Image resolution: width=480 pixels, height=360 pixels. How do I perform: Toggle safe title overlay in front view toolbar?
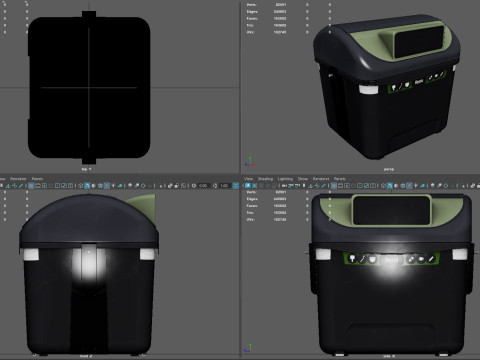coord(70,186)
